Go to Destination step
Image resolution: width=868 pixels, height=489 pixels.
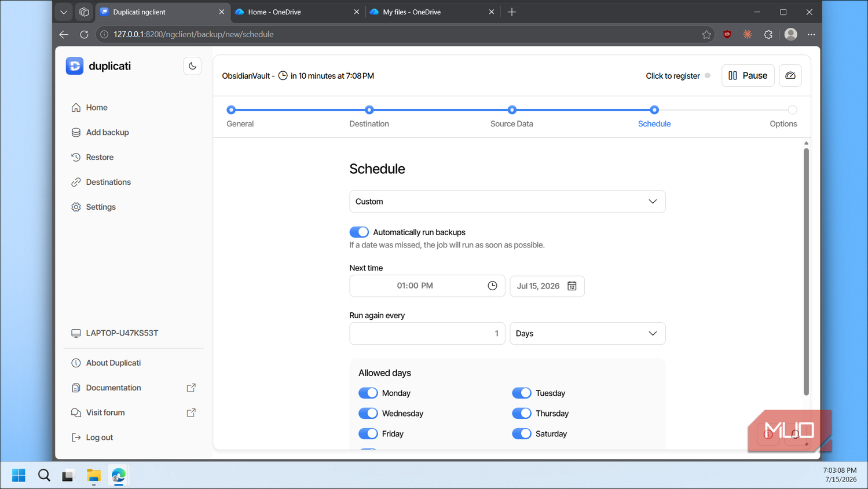point(369,117)
